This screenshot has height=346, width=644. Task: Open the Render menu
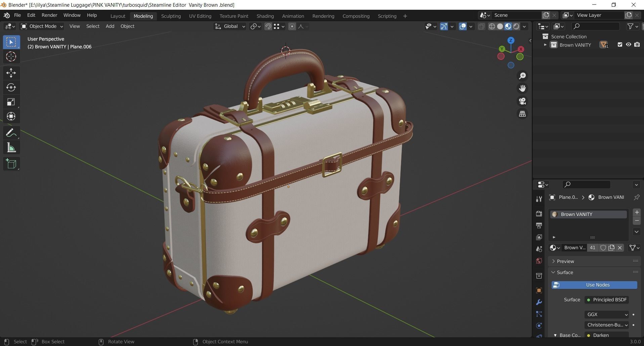49,15
